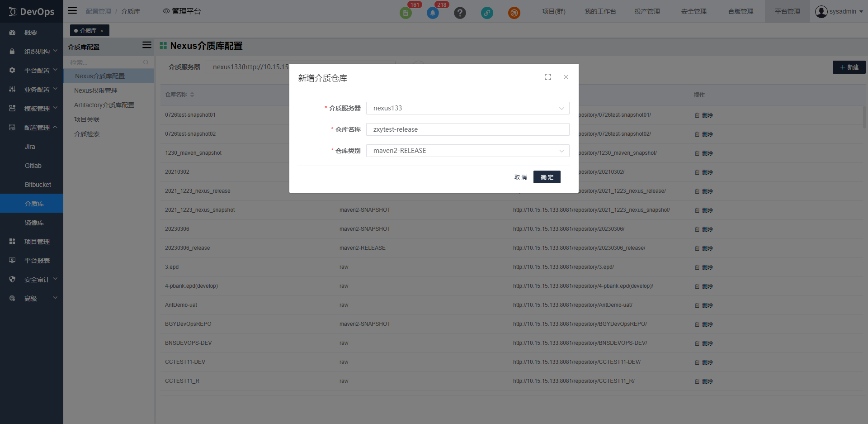Open the 介质服务器 dropdown showing nexus133
The width and height of the screenshot is (868, 424).
[467, 108]
